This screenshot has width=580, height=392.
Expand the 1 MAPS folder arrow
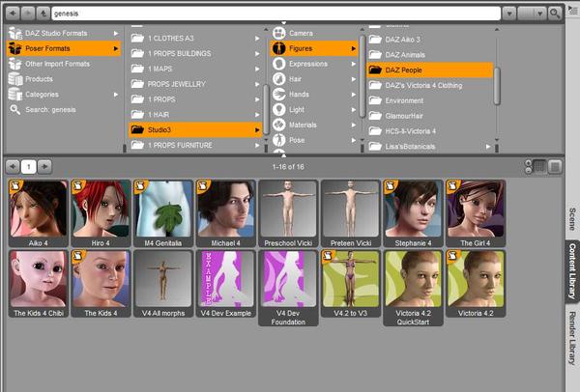(257, 69)
